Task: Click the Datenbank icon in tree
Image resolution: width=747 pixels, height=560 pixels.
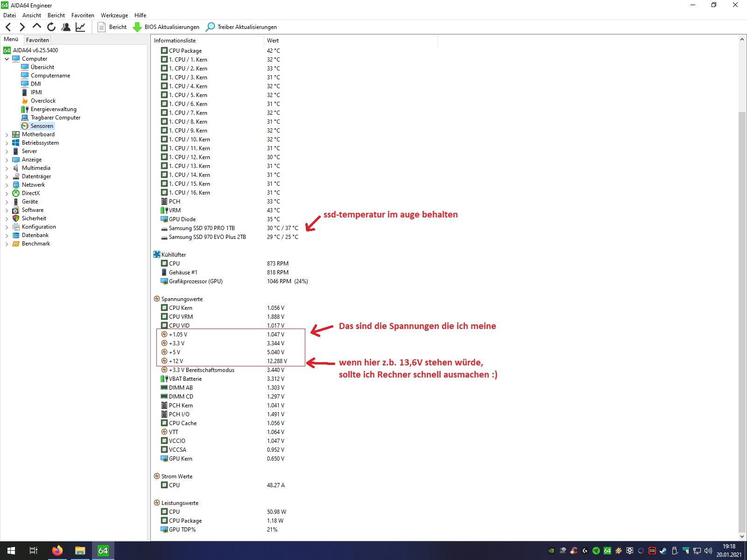Action: click(x=16, y=235)
